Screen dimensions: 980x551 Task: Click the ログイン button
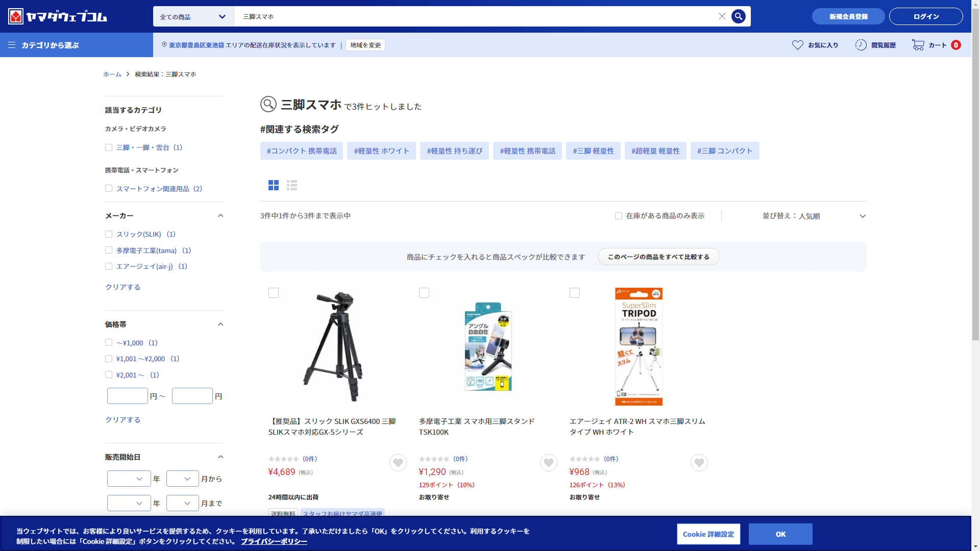926,16
